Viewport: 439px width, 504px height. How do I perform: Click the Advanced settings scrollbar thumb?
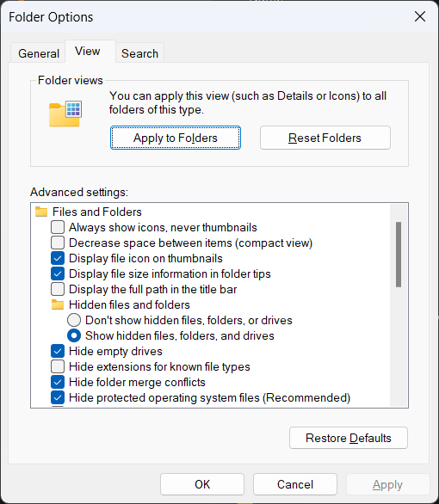(399, 255)
